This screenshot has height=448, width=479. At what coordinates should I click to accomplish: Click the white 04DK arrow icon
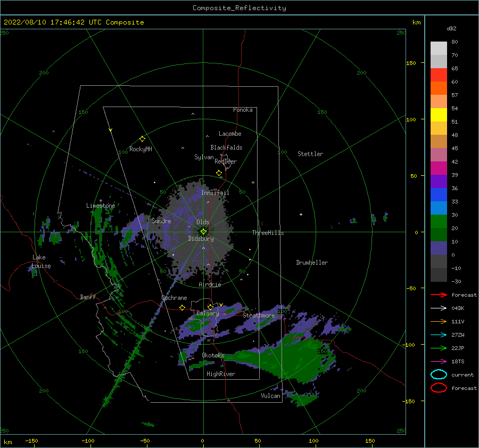click(439, 308)
